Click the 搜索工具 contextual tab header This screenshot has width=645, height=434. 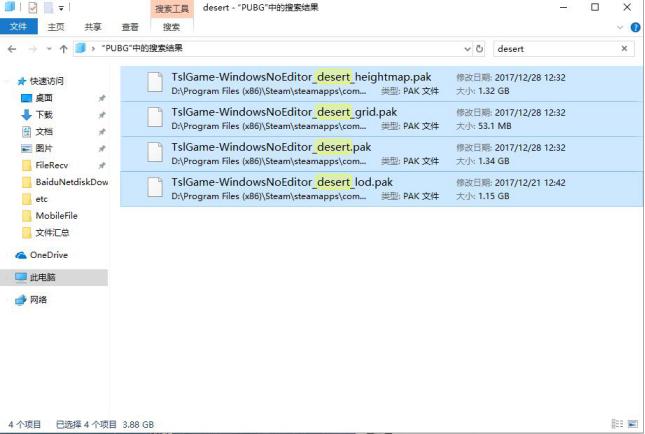(172, 9)
